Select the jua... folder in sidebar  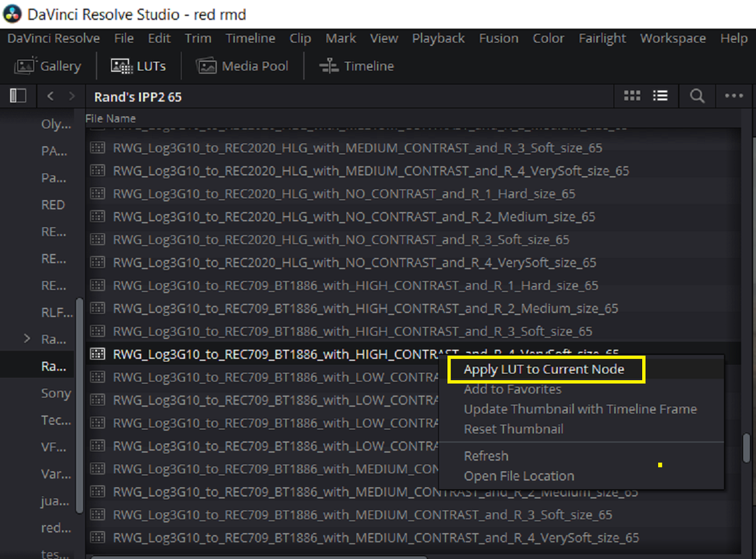pyautogui.click(x=55, y=502)
